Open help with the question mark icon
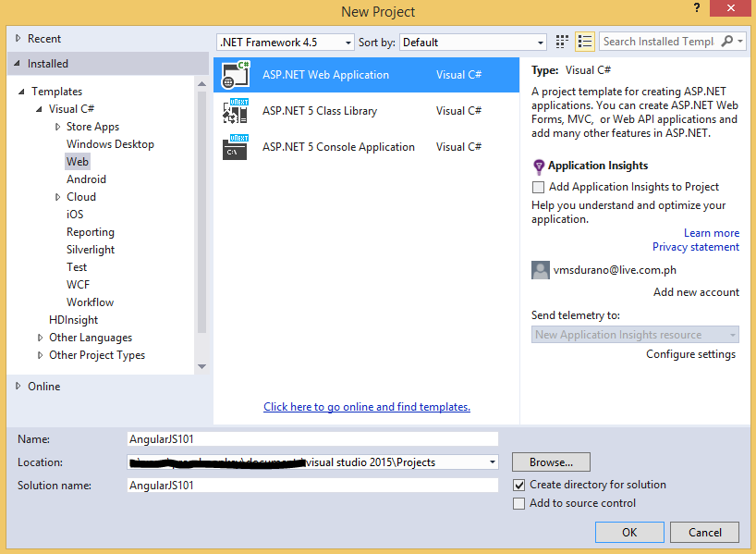Image resolution: width=756 pixels, height=554 pixels. pyautogui.click(x=697, y=7)
